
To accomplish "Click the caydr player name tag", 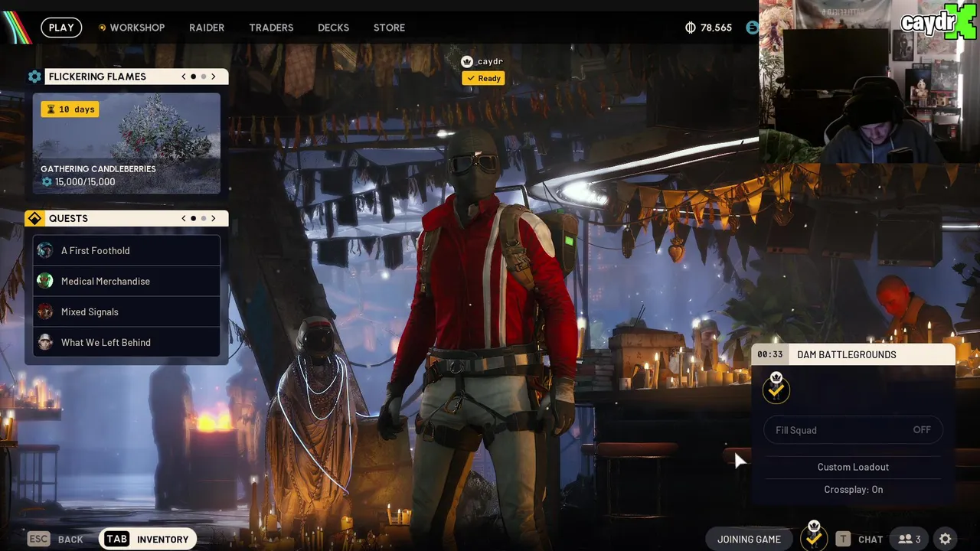I will [x=490, y=61].
